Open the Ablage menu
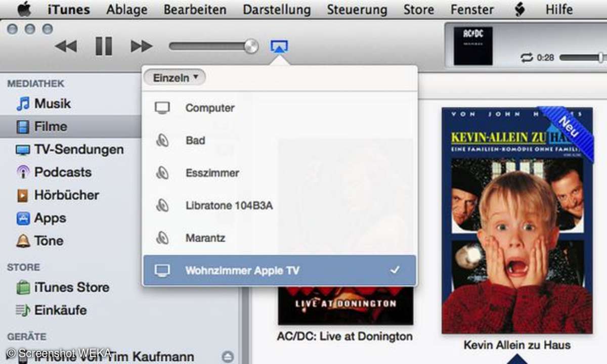 (x=127, y=9)
